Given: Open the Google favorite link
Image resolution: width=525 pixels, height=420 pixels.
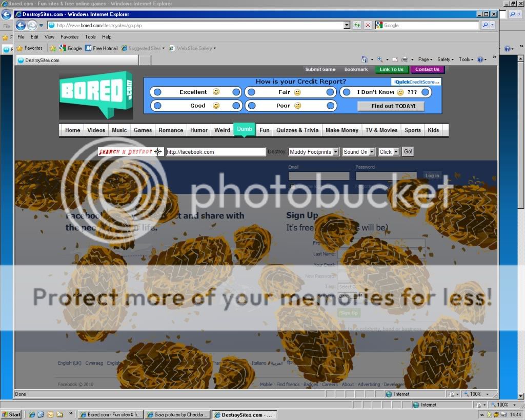Looking at the screenshot, I should tap(71, 48).
